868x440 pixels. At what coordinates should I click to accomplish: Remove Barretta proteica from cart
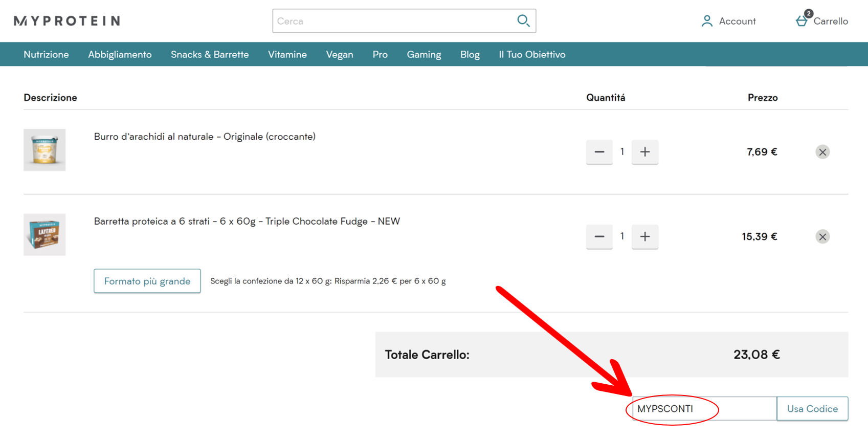(x=822, y=236)
